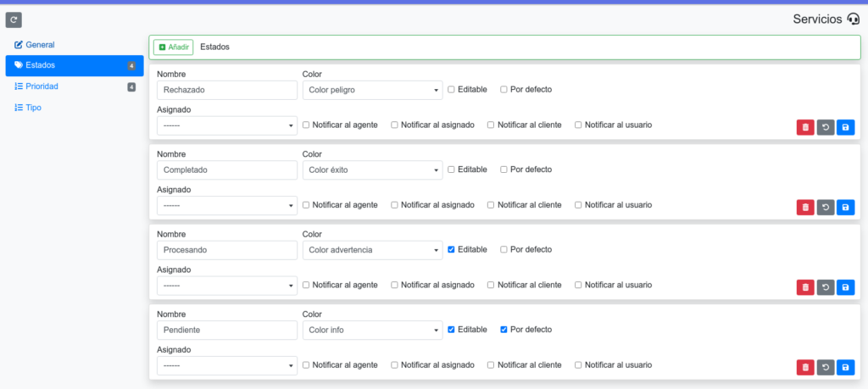
Task: Reset the Procesando row changes
Action: point(826,287)
